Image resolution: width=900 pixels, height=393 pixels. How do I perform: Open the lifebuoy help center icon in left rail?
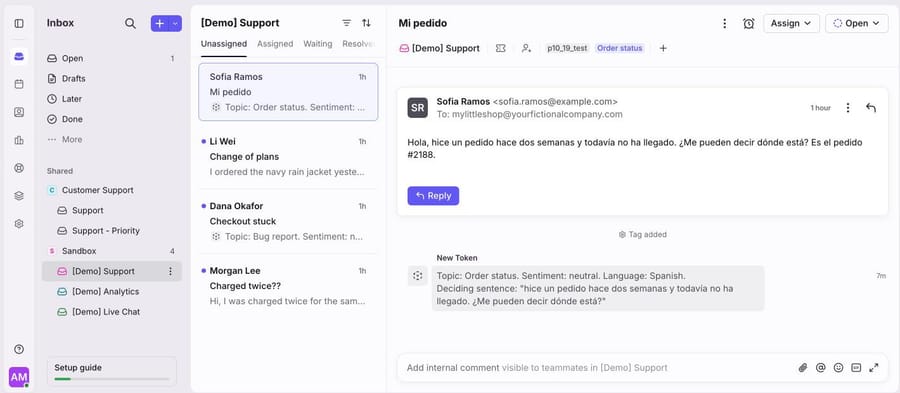coord(19,168)
